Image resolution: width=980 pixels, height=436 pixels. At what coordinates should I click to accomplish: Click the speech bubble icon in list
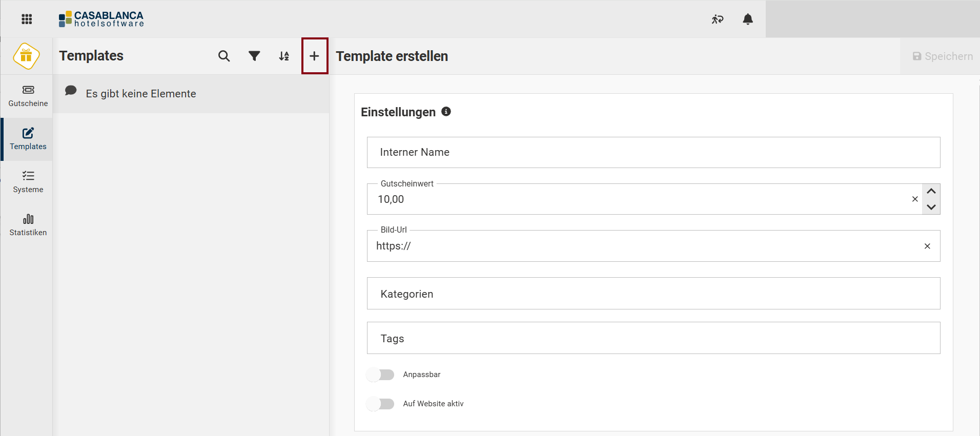pyautogui.click(x=71, y=91)
